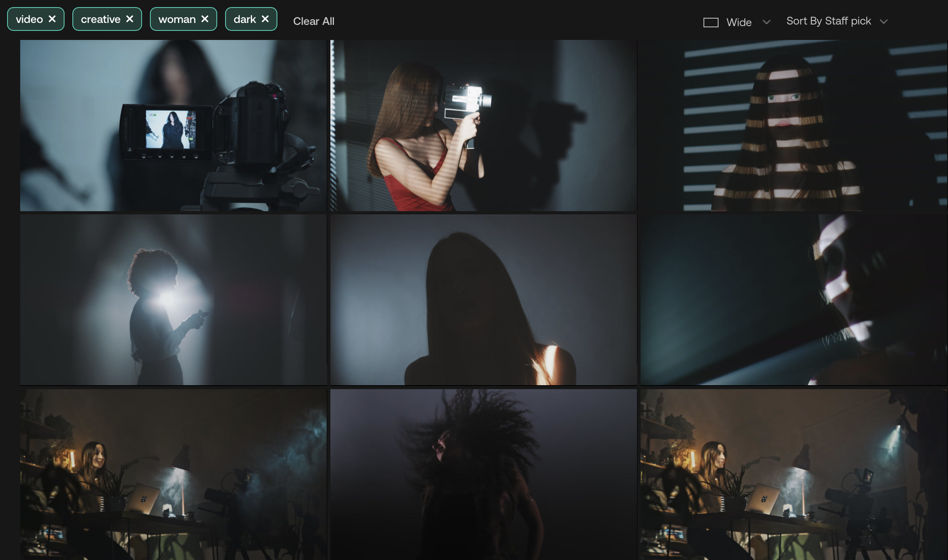Expand the Wide view chevron
The width and height of the screenshot is (948, 560).
(x=766, y=22)
